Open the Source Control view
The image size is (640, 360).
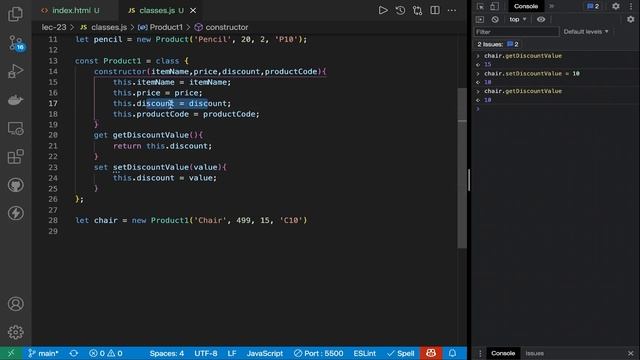click(x=16, y=43)
